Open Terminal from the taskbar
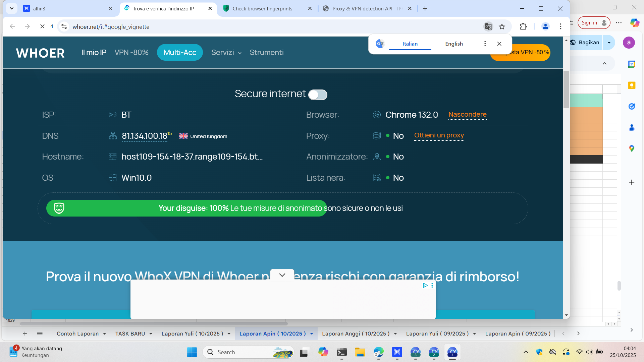The height and width of the screenshot is (362, 644). 341,352
